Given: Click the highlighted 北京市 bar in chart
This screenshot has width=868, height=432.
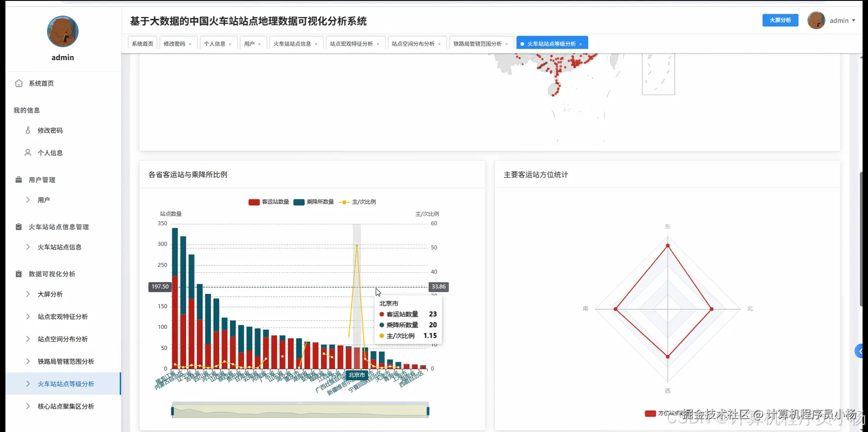Looking at the screenshot, I should 357,358.
